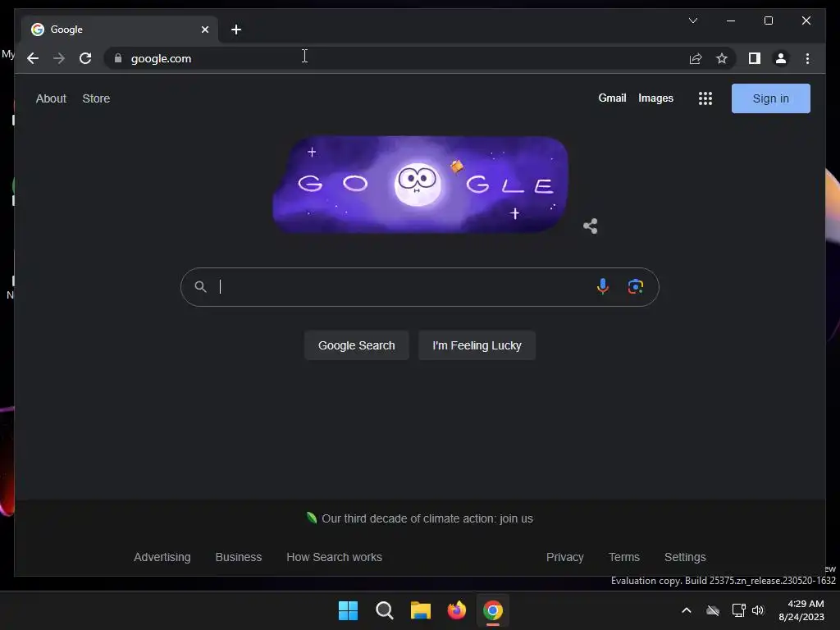
Task: Launch File Explorer from the taskbar
Action: pos(421,610)
